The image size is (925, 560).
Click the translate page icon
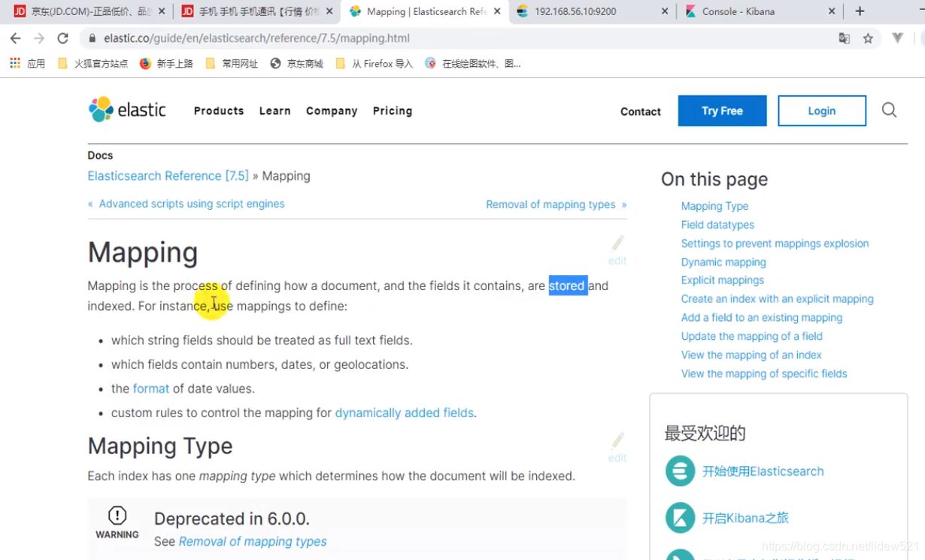click(x=845, y=38)
